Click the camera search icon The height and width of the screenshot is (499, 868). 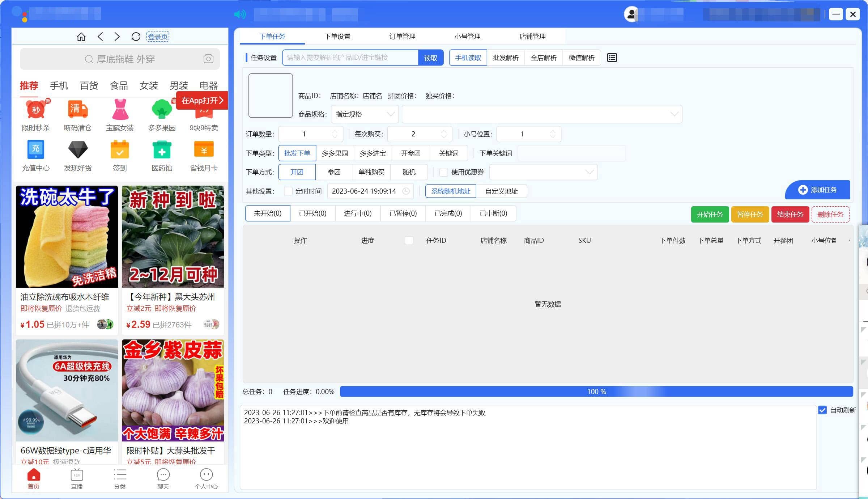click(208, 59)
